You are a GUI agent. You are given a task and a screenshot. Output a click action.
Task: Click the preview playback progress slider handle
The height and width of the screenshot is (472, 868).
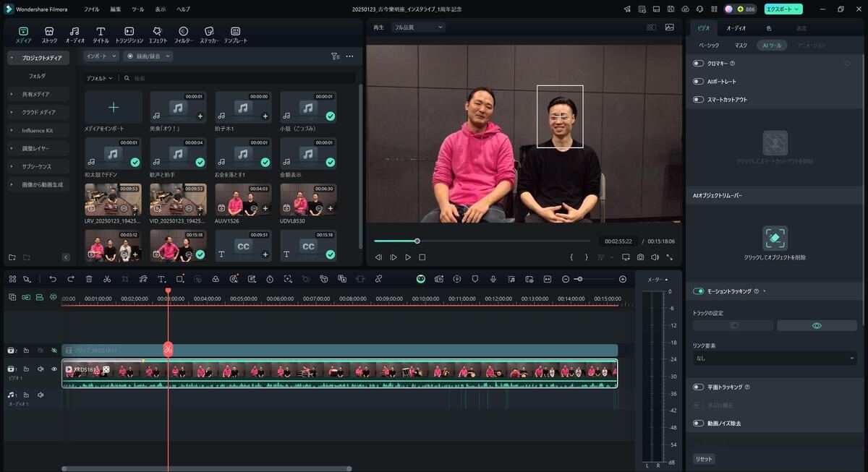417,241
